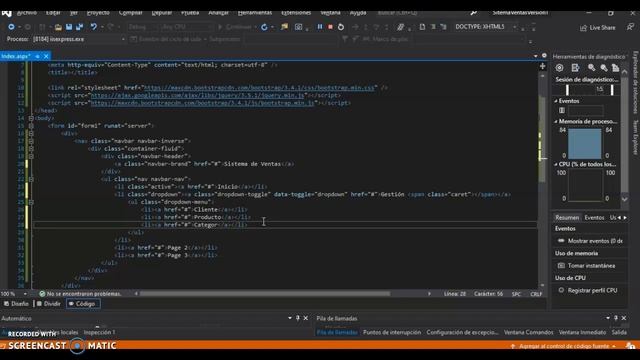This screenshot has width=640, height=360.
Task: Click the split editor plus icon
Action: [542, 66]
